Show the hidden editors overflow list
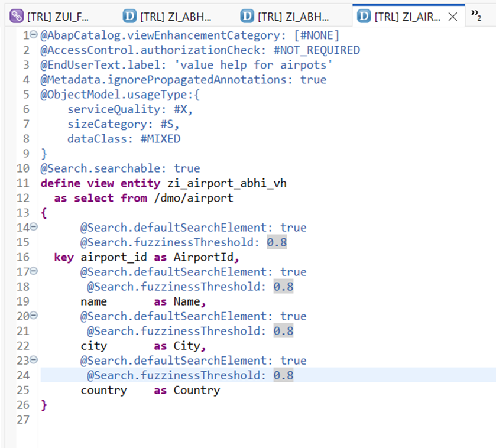Screen dimensions: 496x448 (476, 17)
